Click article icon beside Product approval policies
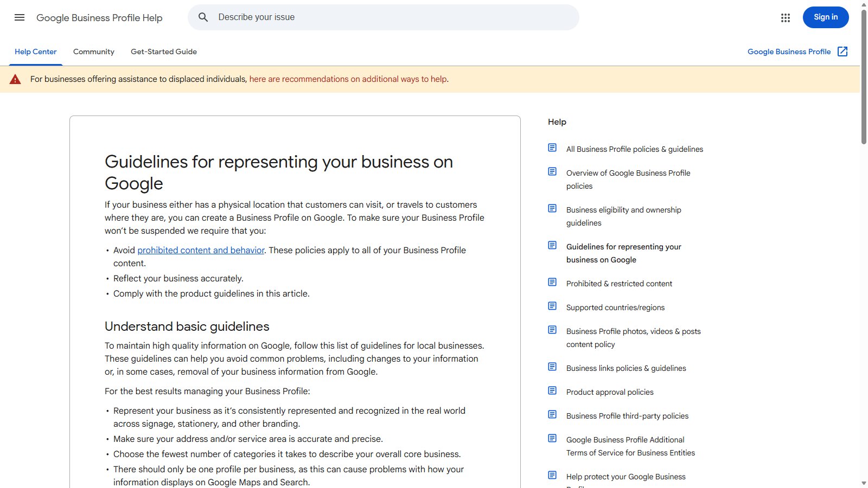The height and width of the screenshot is (488, 868). pyautogui.click(x=552, y=390)
